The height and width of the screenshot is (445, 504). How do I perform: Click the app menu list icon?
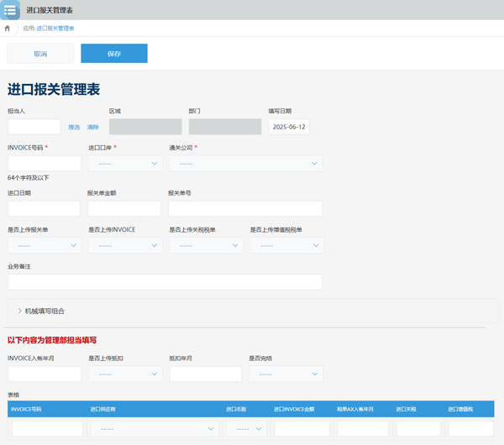10,10
